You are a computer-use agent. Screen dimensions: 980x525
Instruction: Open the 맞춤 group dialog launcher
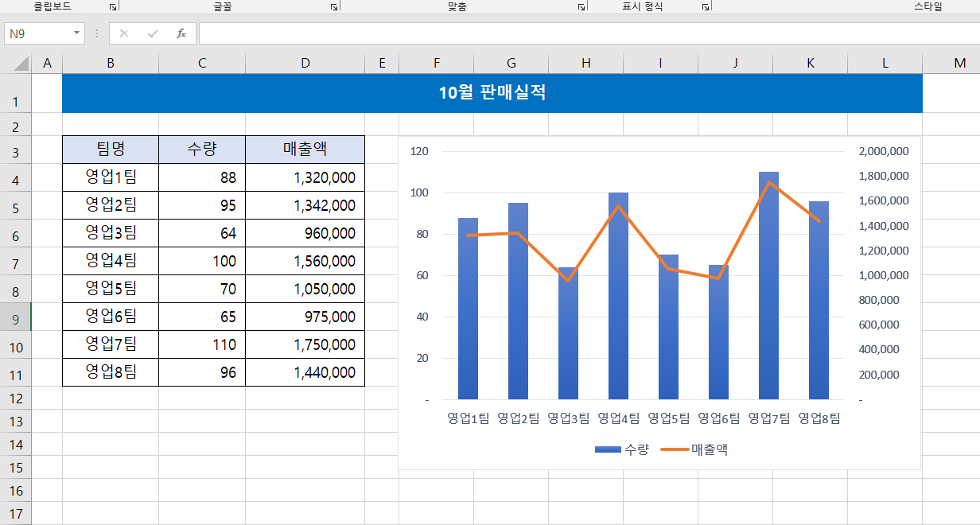[x=582, y=6]
